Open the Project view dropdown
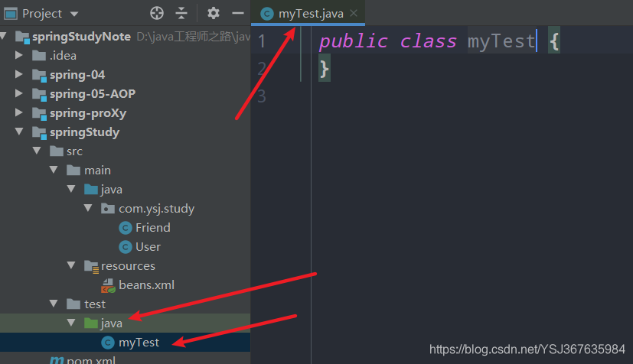Screen dimensions: 633x364 click(x=74, y=14)
